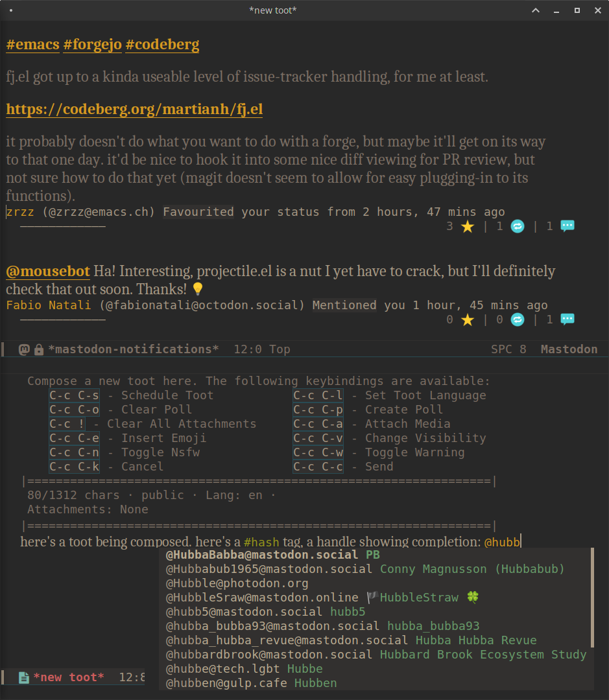Click the boost icon on zrzz's notification
Screen dimensions: 609x700
coord(517,226)
